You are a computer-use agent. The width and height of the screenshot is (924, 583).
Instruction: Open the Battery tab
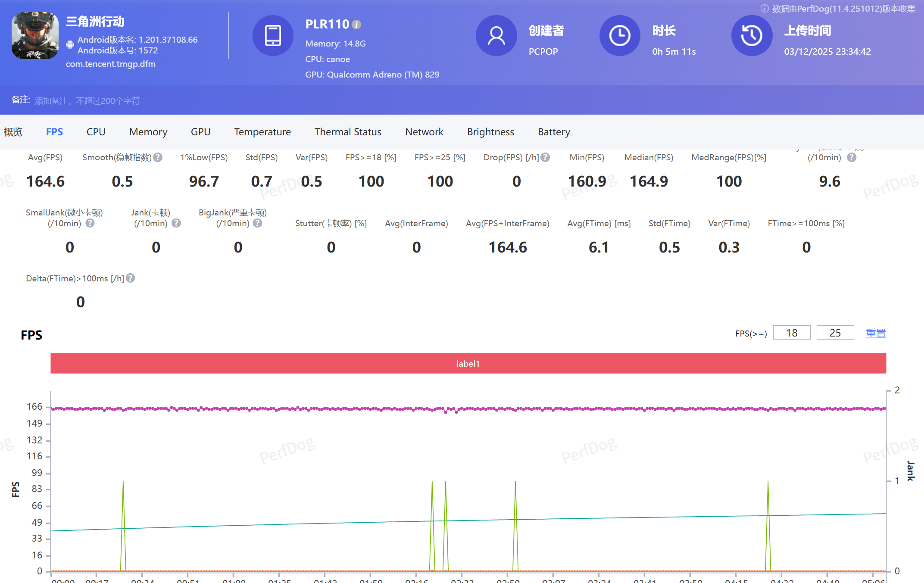[554, 132]
